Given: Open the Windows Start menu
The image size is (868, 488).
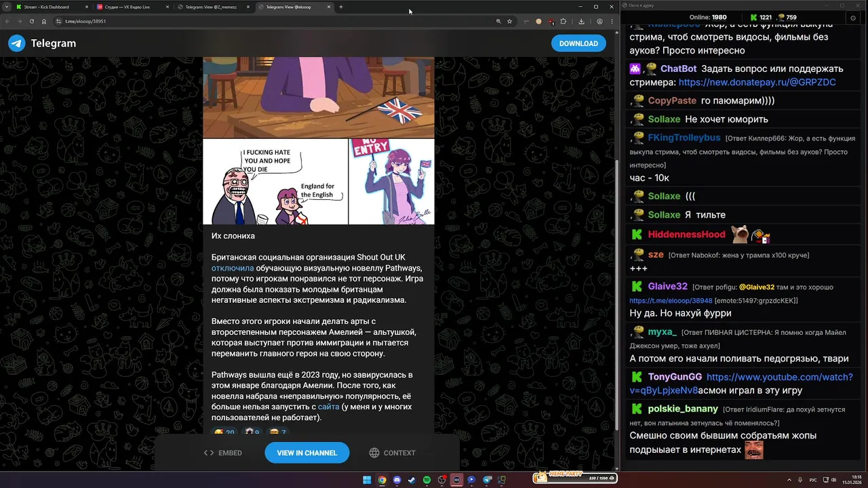Looking at the screenshot, I should point(367,480).
